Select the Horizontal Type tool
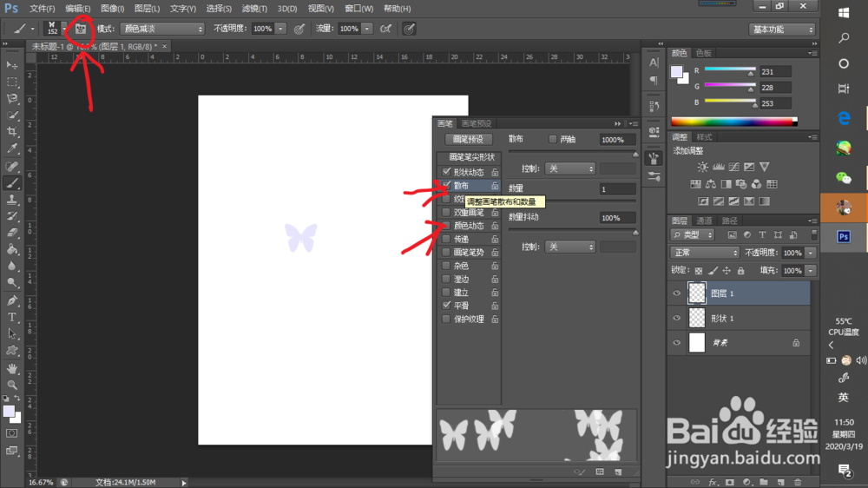 click(x=11, y=317)
